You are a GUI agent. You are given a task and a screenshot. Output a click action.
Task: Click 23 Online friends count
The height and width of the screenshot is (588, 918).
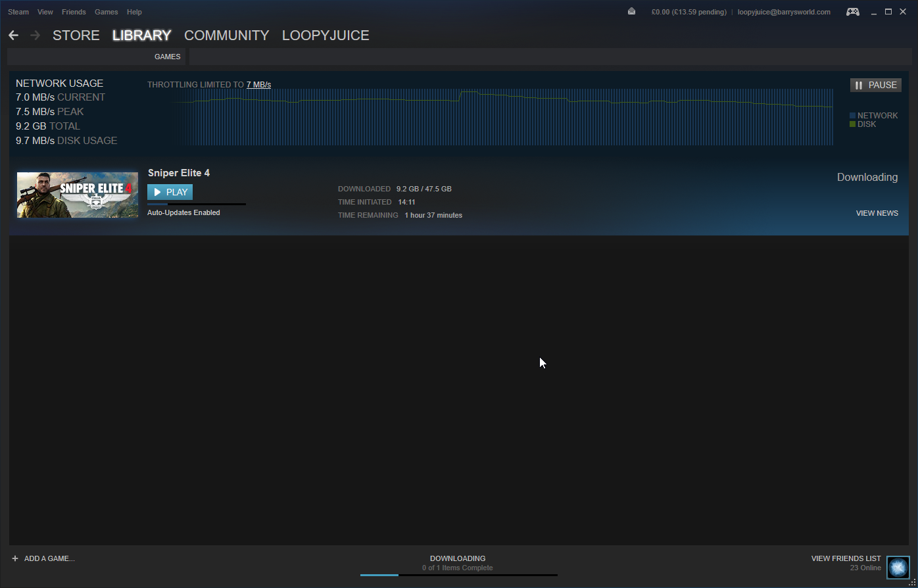click(x=865, y=568)
